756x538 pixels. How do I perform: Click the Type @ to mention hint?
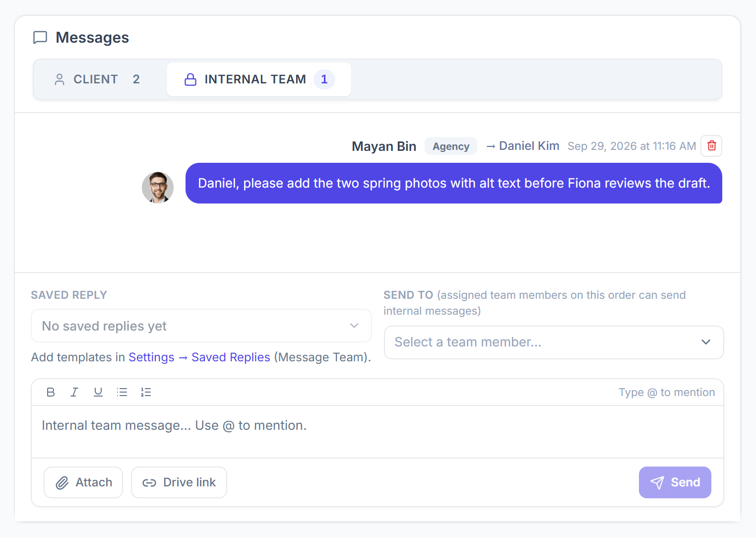pyautogui.click(x=667, y=392)
